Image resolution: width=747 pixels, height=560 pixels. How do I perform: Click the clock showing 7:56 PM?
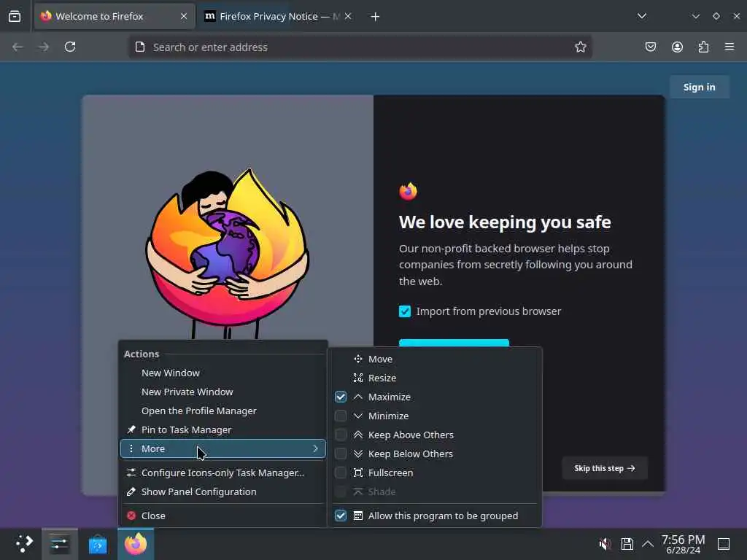coord(683,544)
